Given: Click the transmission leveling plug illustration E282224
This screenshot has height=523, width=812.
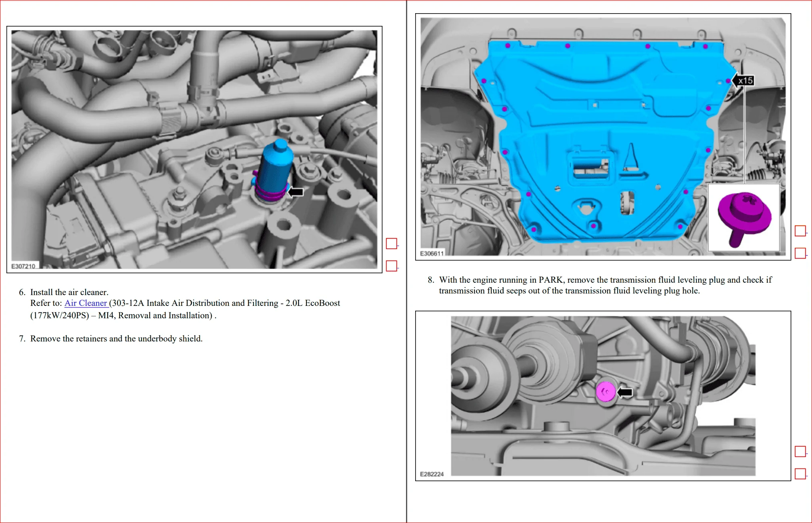Looking at the screenshot, I should 603,396.
